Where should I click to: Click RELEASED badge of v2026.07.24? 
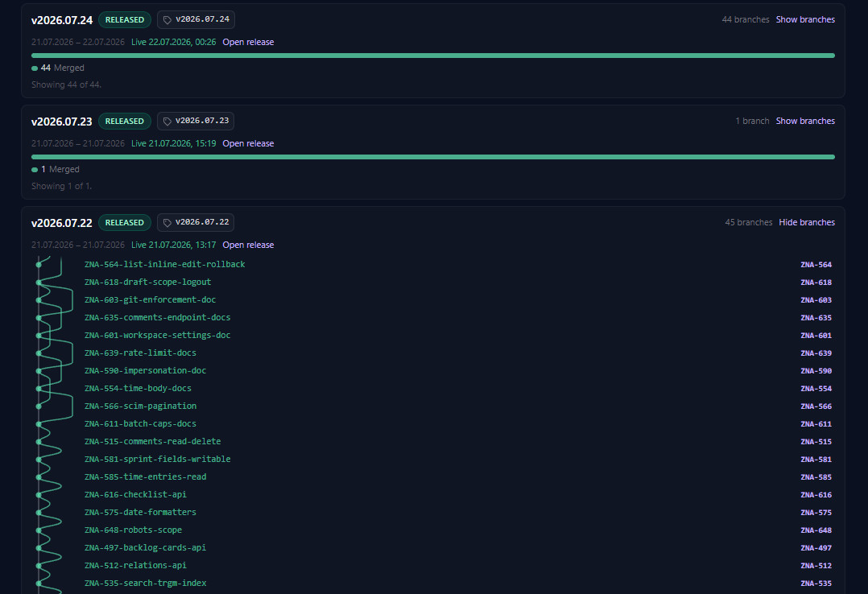click(x=125, y=19)
